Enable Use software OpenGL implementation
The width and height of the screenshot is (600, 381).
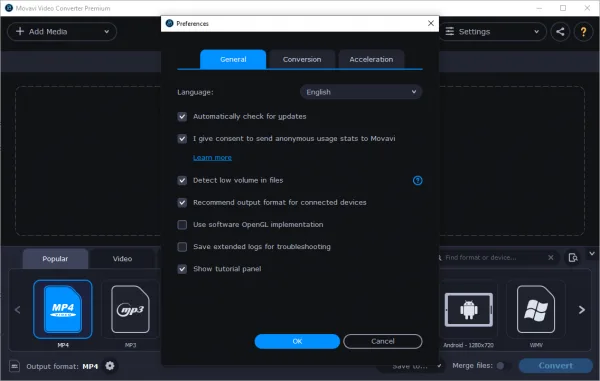click(182, 225)
